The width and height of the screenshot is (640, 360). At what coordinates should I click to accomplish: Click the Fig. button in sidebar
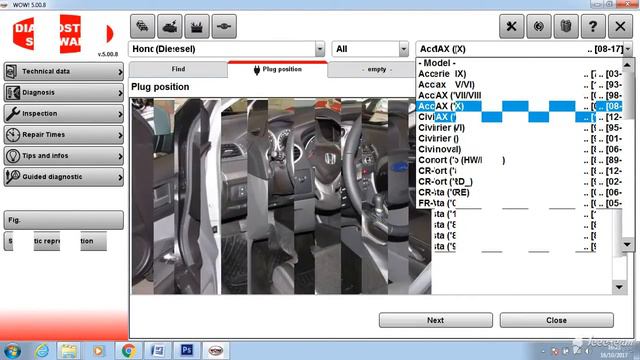[64, 220]
